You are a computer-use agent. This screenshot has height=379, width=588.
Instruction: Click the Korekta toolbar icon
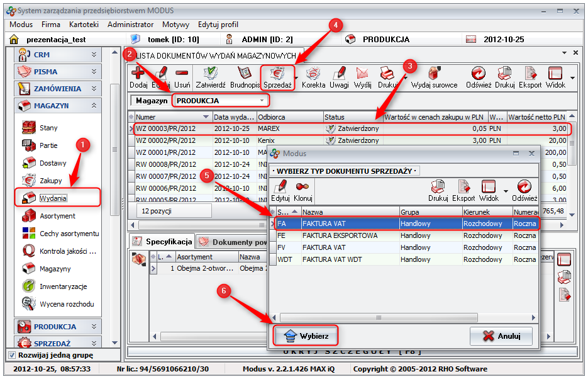(313, 77)
